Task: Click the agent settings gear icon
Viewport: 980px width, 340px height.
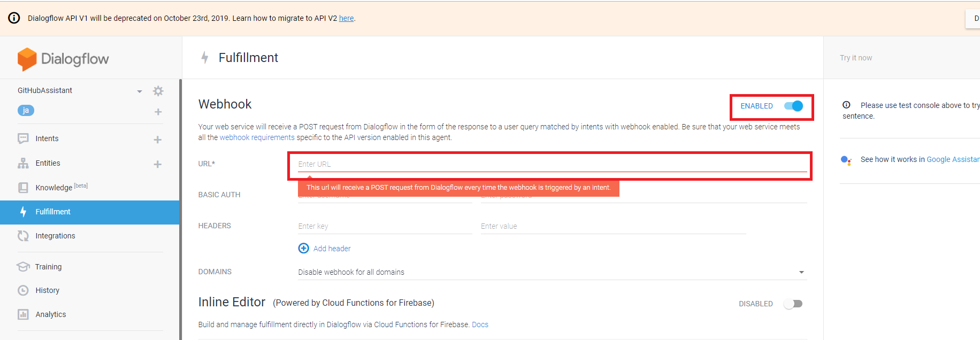Action: click(x=158, y=91)
